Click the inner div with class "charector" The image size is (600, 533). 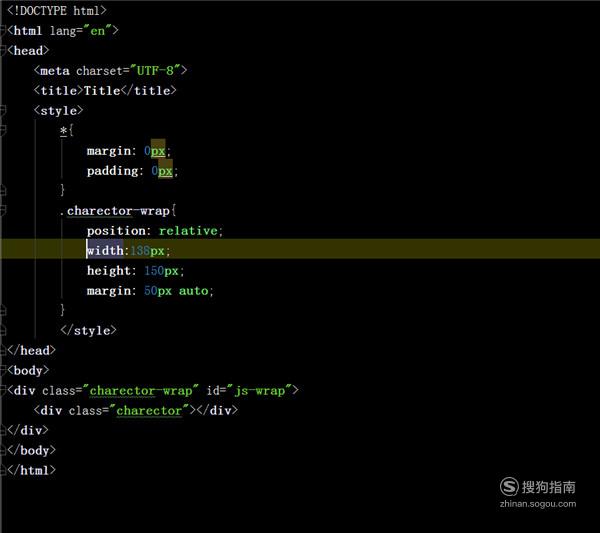pyautogui.click(x=135, y=410)
